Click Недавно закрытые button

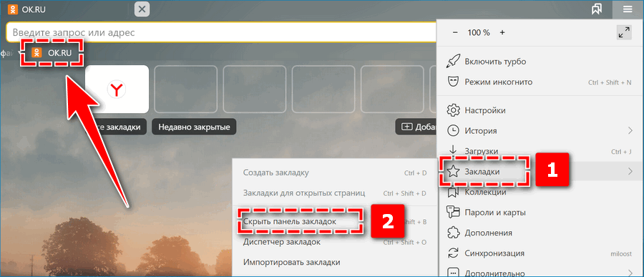pos(194,127)
